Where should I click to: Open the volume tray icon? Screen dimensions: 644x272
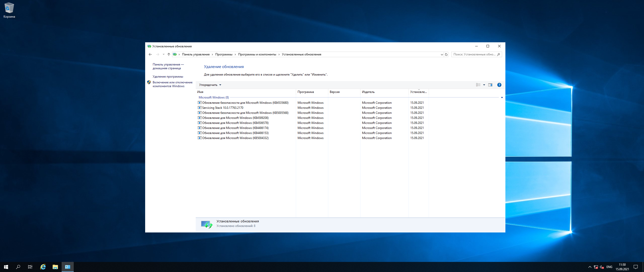(x=602, y=267)
